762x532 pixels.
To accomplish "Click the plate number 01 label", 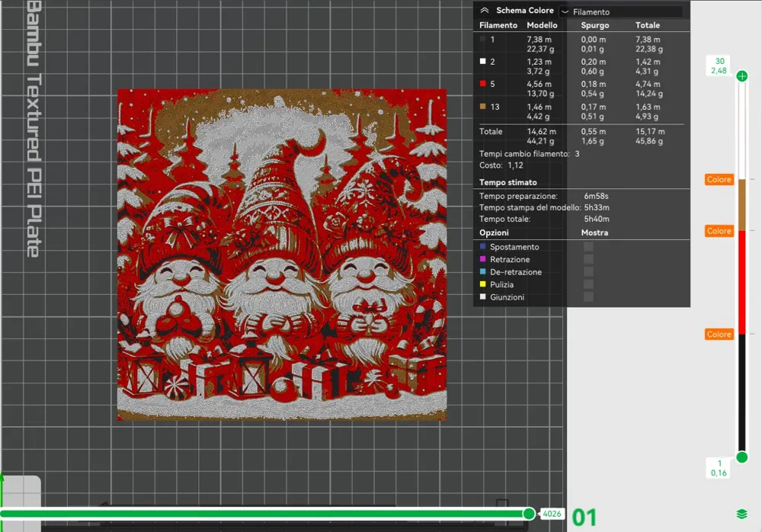I will point(584,518).
